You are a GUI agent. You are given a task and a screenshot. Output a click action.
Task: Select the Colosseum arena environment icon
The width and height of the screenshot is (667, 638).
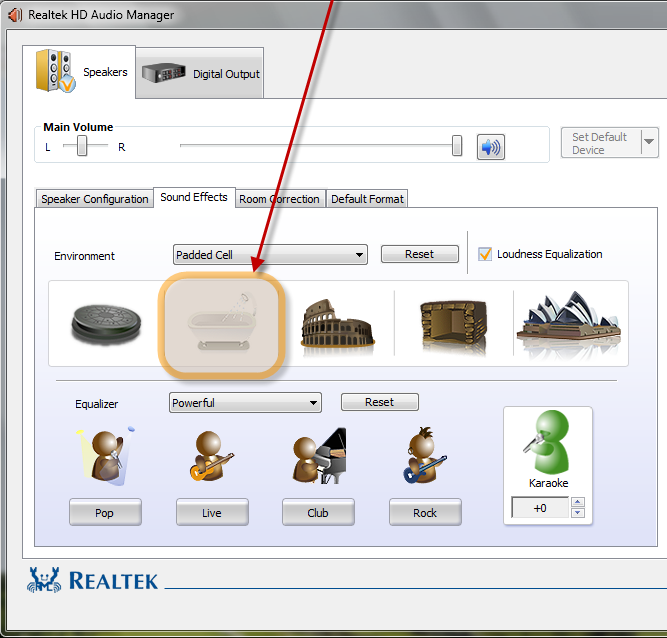click(337, 324)
